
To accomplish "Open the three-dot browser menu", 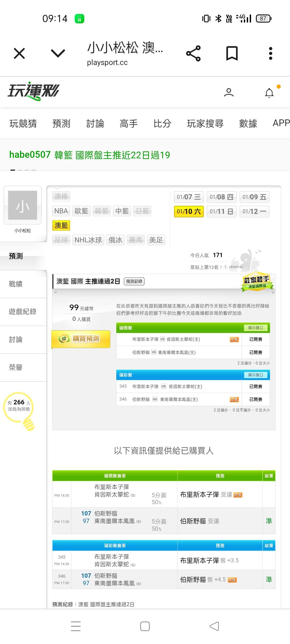I will (271, 53).
